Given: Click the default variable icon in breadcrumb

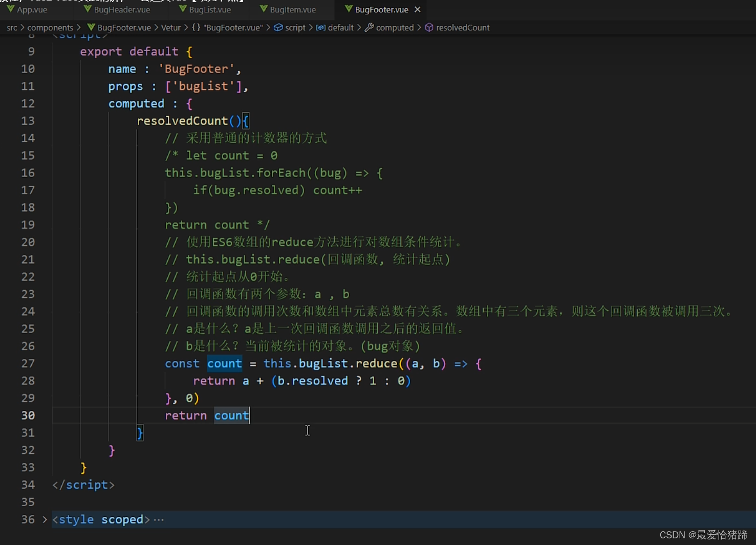Looking at the screenshot, I should (x=320, y=28).
